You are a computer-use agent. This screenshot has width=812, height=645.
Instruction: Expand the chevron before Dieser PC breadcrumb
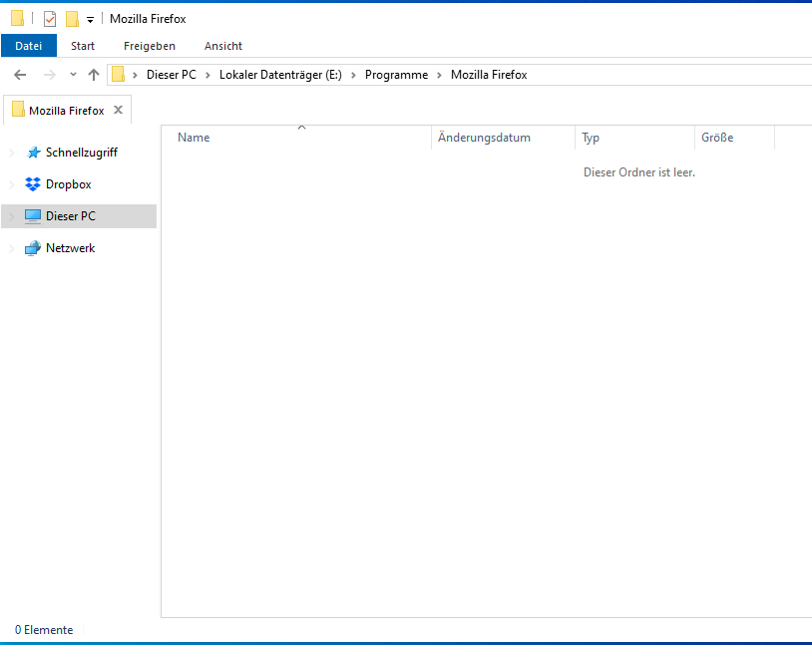click(x=135, y=75)
